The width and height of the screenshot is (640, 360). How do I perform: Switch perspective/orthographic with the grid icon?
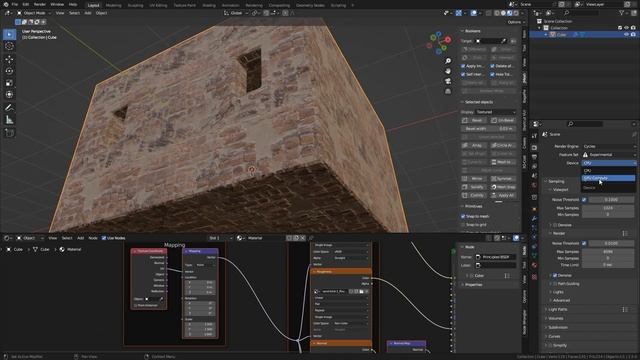448,91
